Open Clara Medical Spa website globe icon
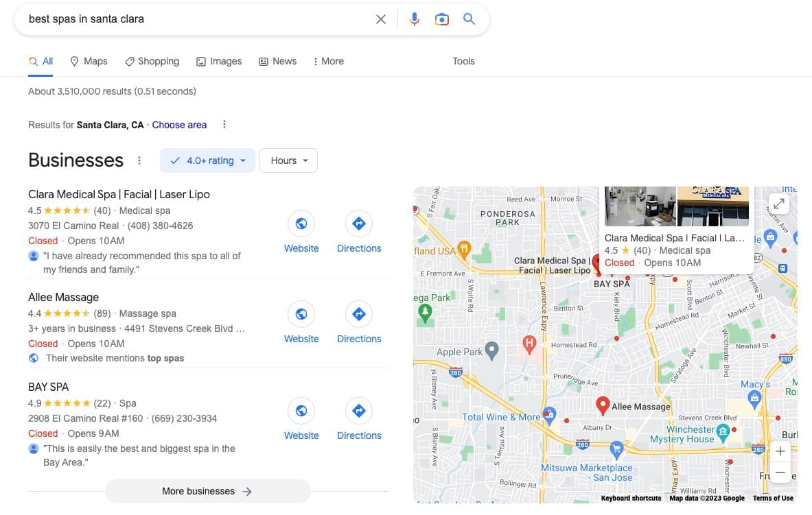Screen dimensions: 812x515 click(x=301, y=224)
